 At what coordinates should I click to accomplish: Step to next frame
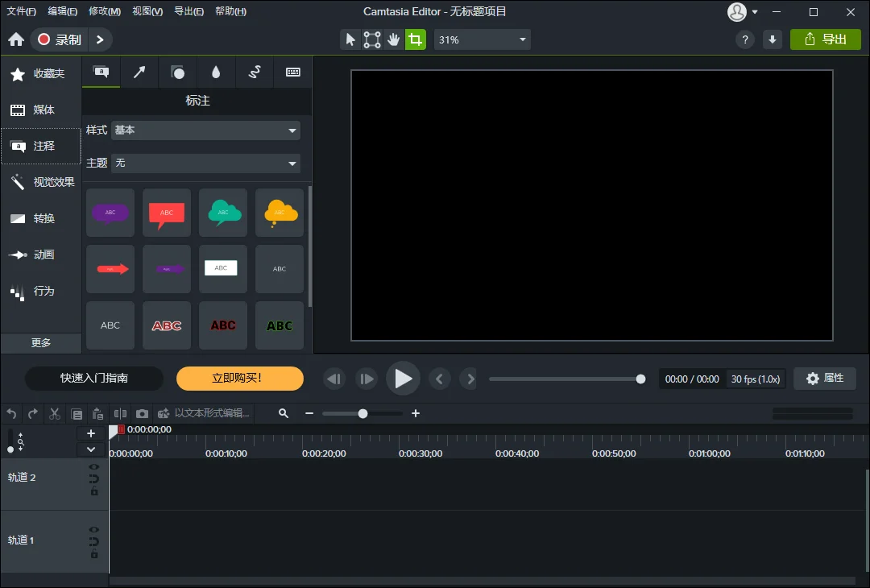(367, 379)
